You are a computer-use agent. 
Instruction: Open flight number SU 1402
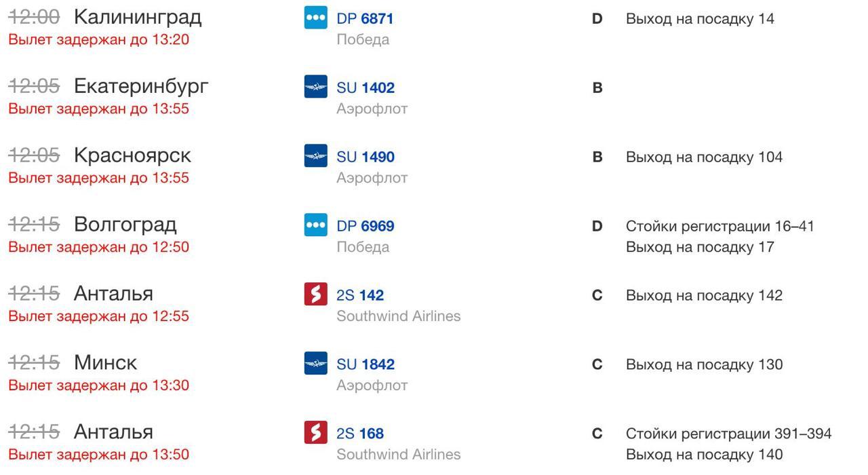point(366,88)
